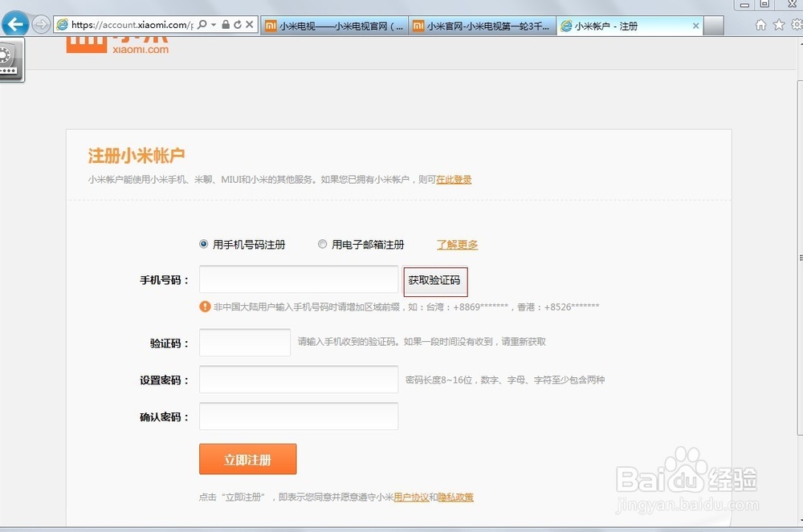Click the browser forward arrow button
The image size is (803, 532).
[x=41, y=24]
